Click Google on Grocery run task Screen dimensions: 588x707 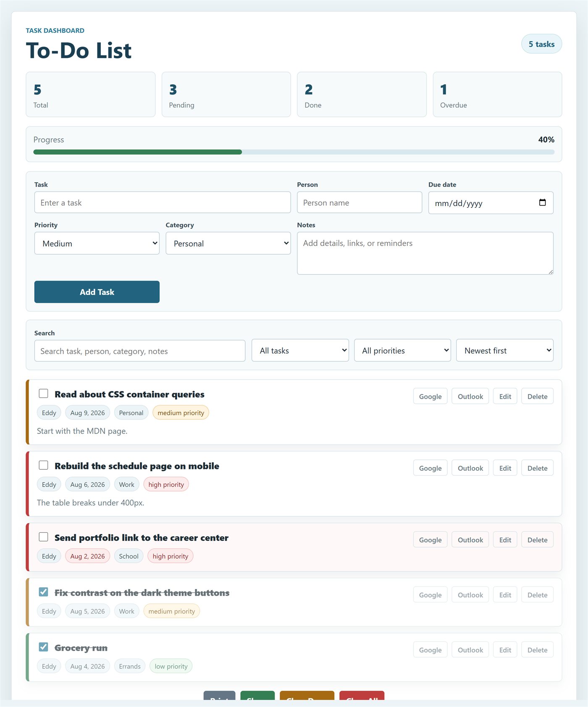pyautogui.click(x=430, y=650)
